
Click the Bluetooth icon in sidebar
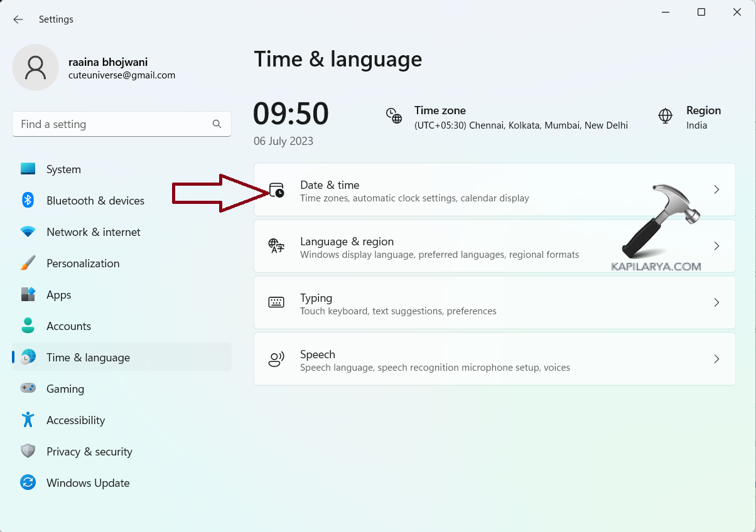[28, 200]
